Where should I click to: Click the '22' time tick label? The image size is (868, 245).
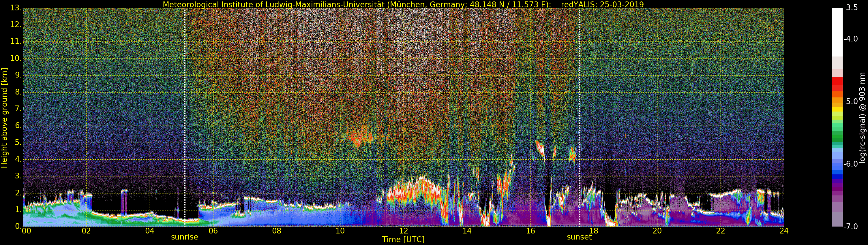(720, 231)
